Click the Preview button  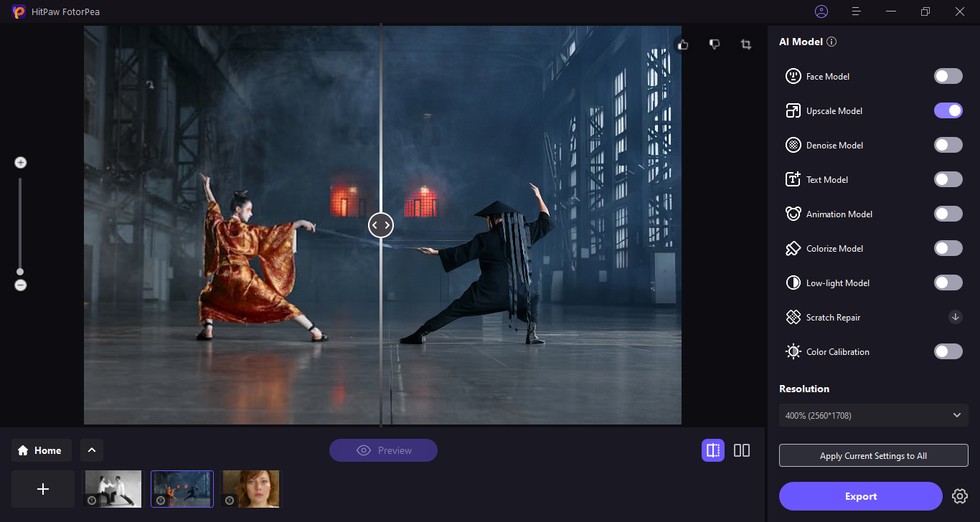[383, 450]
